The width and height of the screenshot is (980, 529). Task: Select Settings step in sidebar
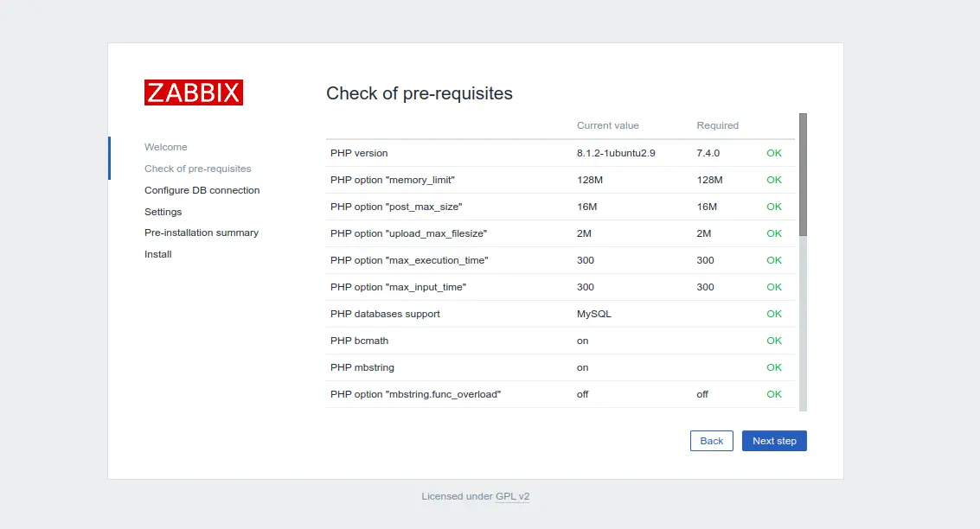click(x=163, y=212)
